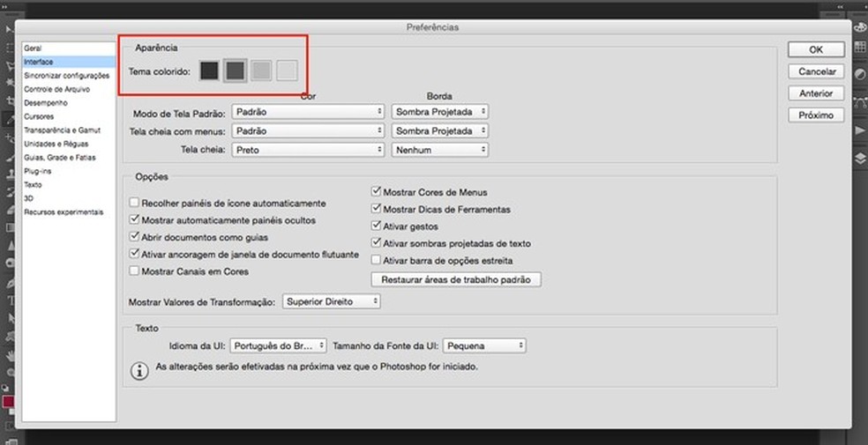This screenshot has width=868, height=445.
Task: Select Interface in the preferences list
Action: click(69, 62)
